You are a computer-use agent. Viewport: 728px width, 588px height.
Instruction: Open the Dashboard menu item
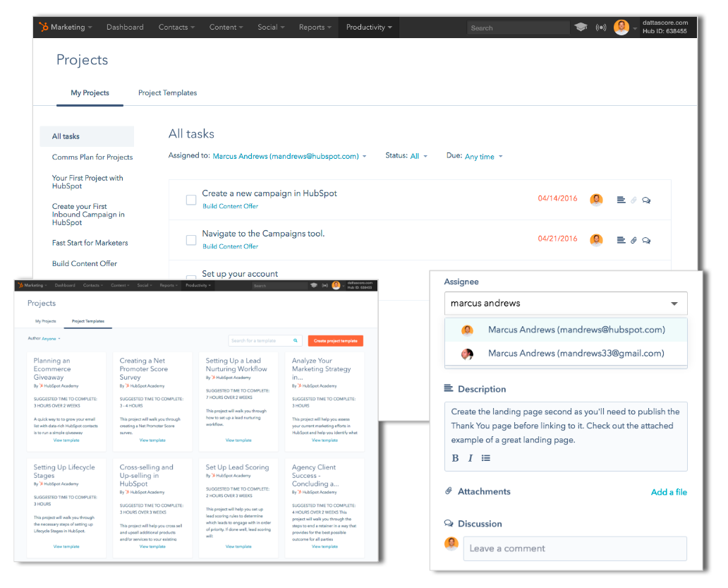[x=125, y=27]
